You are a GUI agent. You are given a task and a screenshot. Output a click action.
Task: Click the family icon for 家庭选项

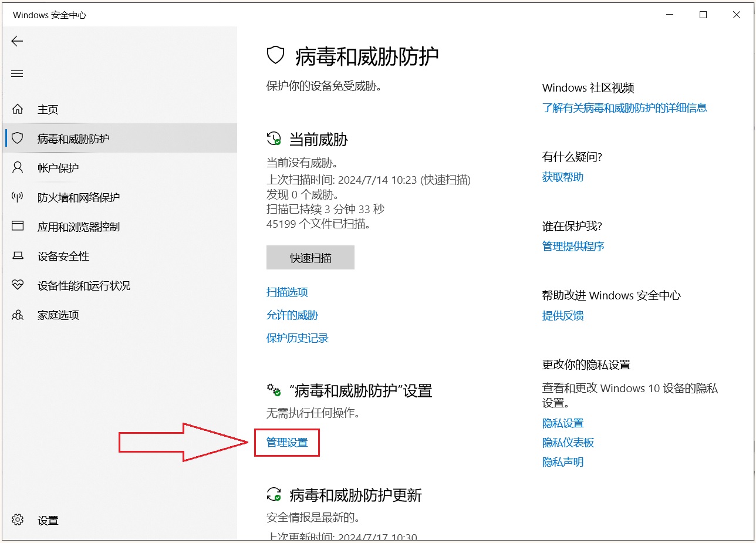click(18, 315)
